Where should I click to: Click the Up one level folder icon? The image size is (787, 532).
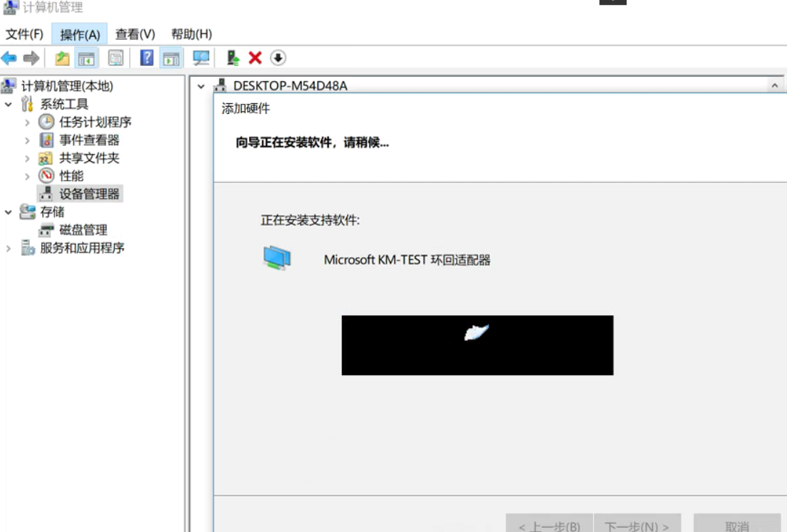point(62,58)
